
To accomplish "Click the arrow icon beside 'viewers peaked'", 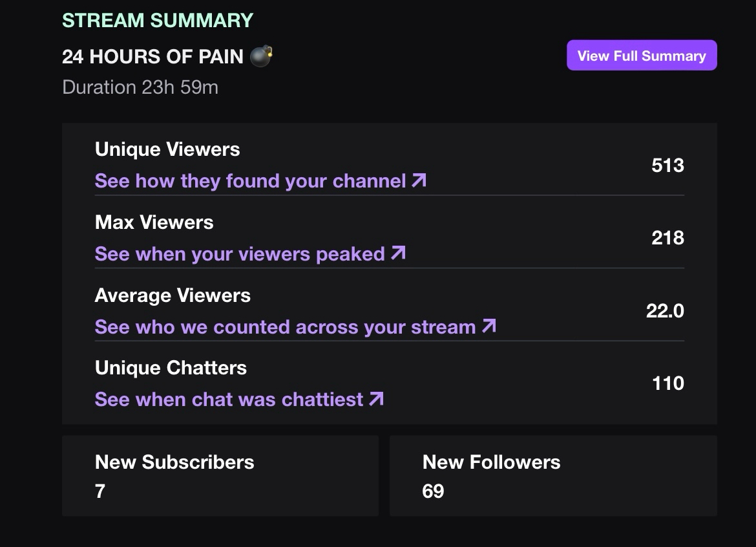I will coord(399,253).
